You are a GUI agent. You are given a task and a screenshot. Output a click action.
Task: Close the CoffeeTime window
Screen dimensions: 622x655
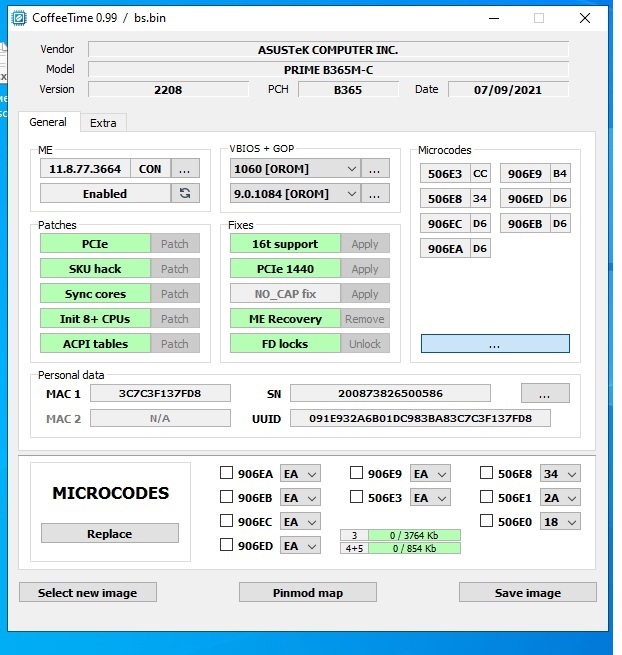[x=585, y=18]
